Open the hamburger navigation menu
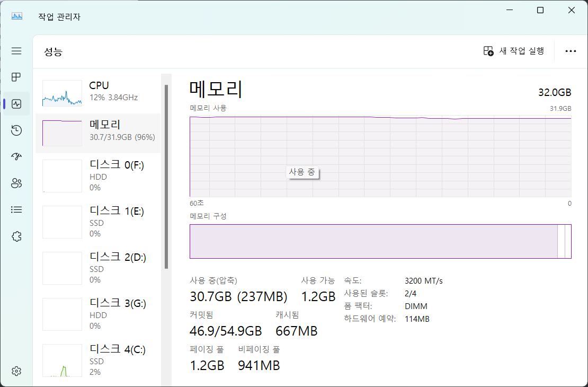This screenshot has width=588, height=387. pos(16,50)
